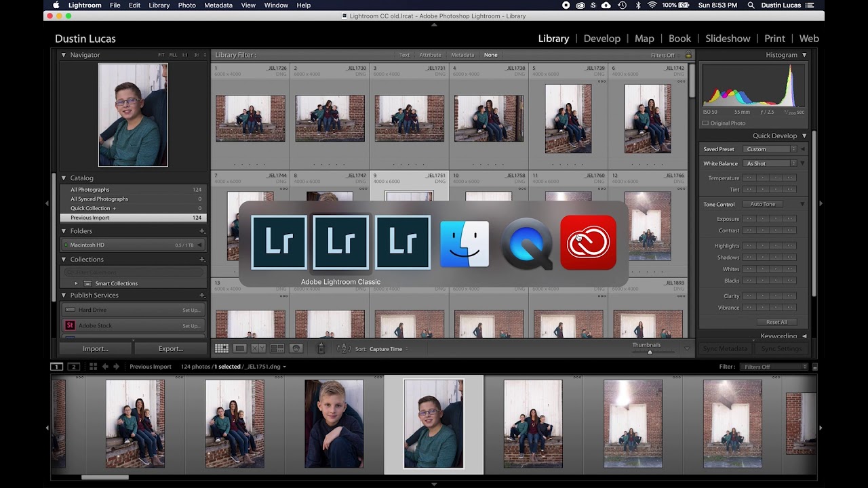The image size is (868, 488).
Task: Click the Auto Tone button
Action: (x=763, y=204)
